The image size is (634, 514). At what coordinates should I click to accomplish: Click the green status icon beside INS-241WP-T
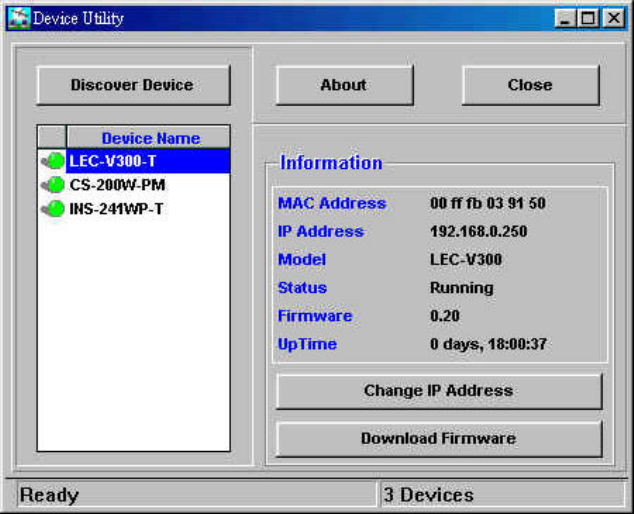[x=54, y=209]
